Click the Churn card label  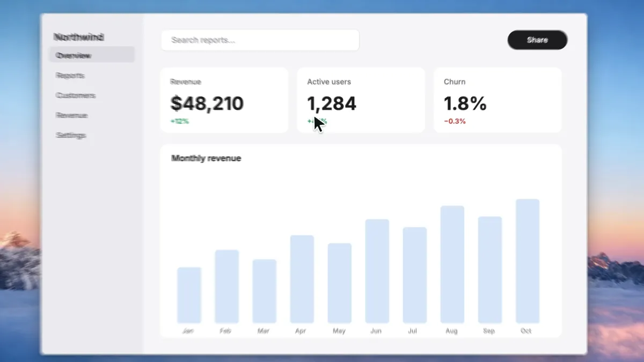click(455, 82)
